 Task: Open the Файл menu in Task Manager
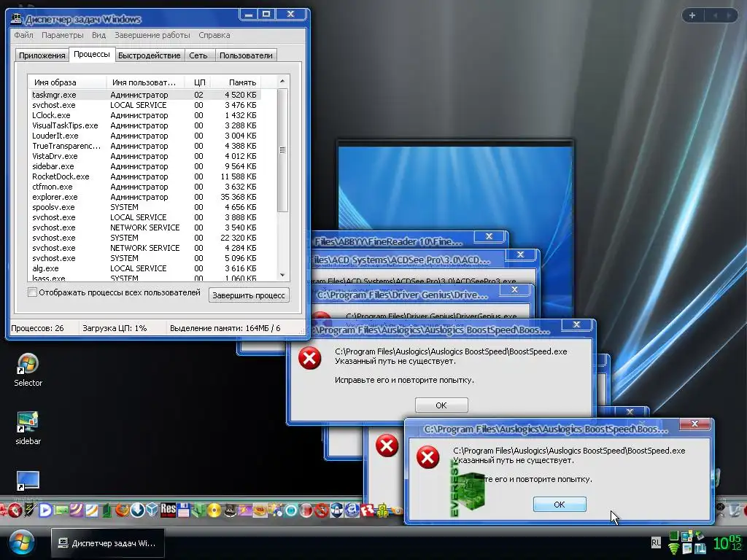tap(24, 35)
